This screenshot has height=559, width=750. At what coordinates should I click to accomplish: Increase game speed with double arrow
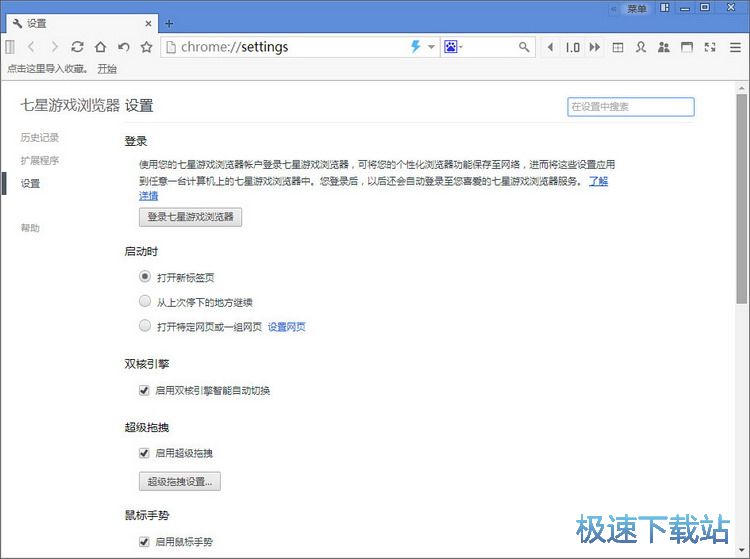[595, 47]
